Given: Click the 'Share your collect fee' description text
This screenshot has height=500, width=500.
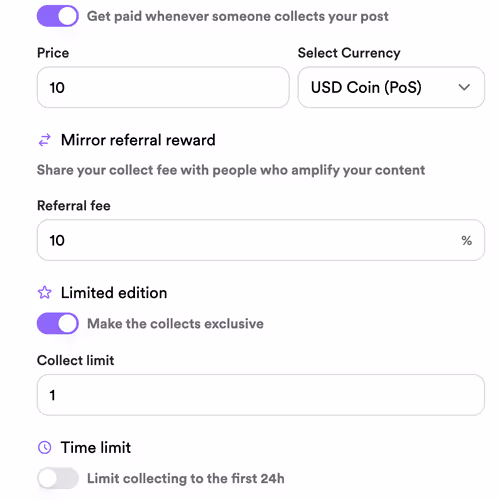Looking at the screenshot, I should pyautogui.click(x=231, y=170).
